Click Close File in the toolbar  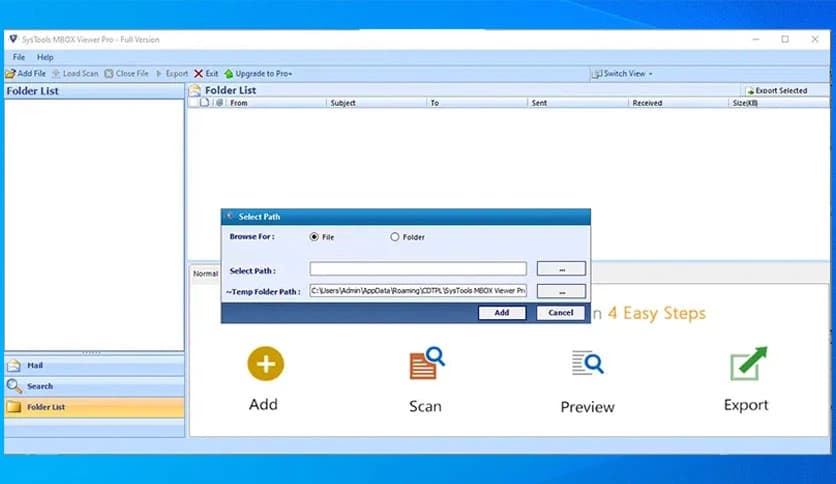(x=126, y=74)
